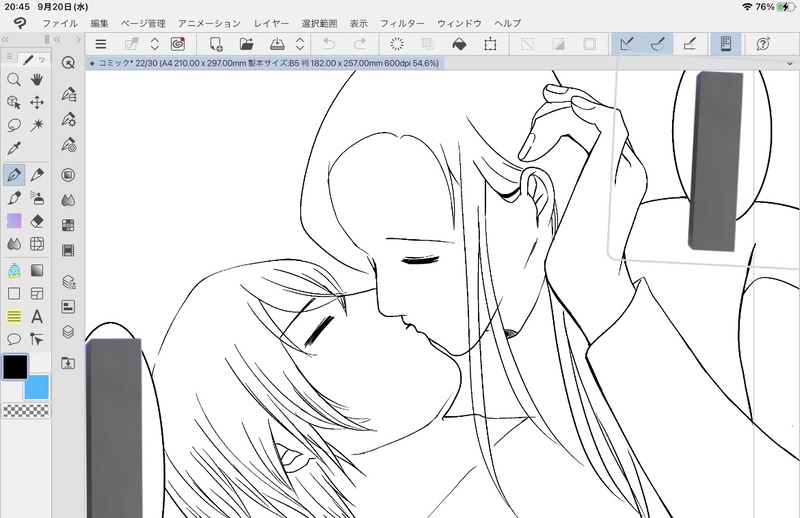Open the アニメーション menu
Image resolution: width=800 pixels, height=518 pixels.
[209, 23]
